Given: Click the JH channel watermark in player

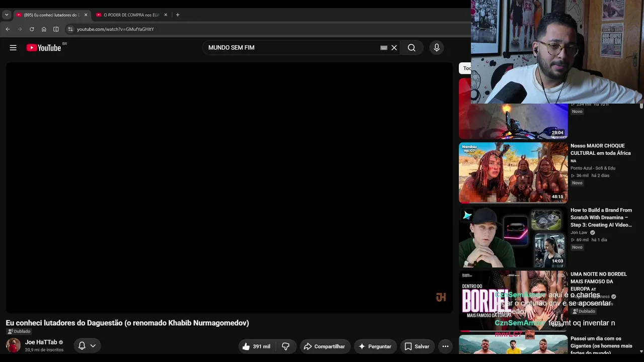Looking at the screenshot, I should 441,297.
